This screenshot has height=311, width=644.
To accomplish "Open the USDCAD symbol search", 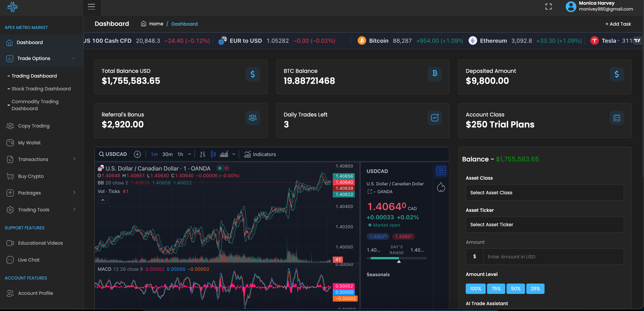I will (x=113, y=154).
